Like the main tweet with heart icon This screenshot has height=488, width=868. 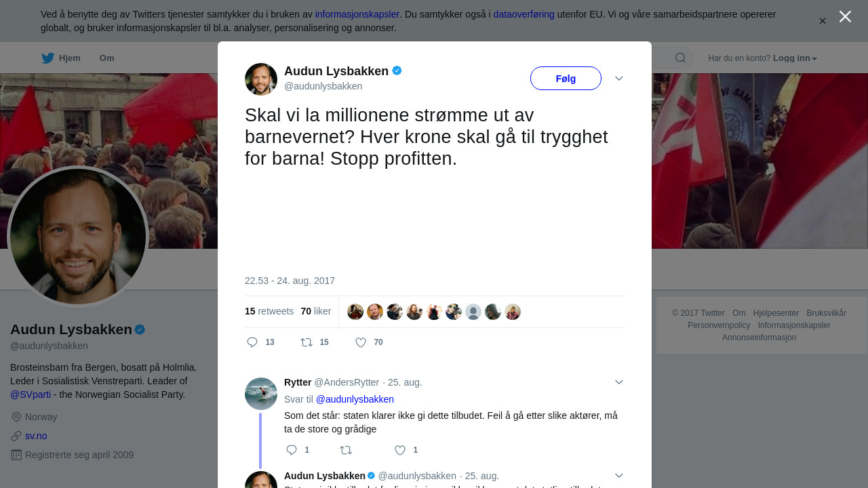[361, 342]
